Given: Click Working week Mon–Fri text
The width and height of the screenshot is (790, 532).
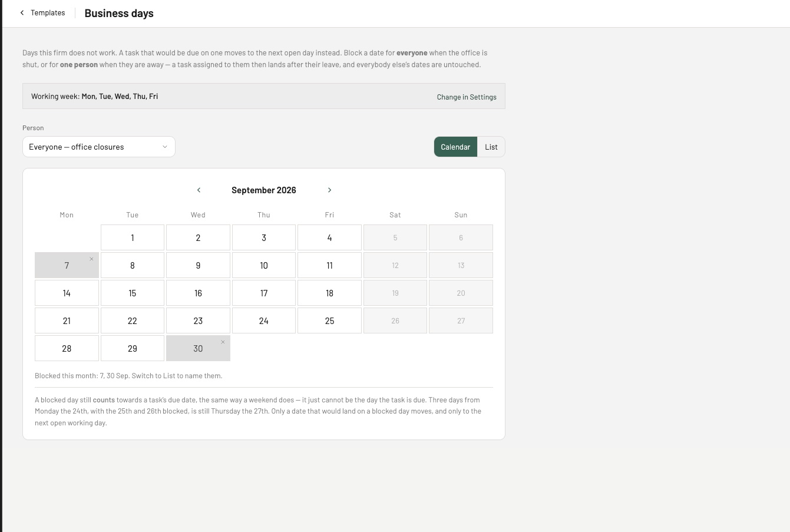Looking at the screenshot, I should pyautogui.click(x=95, y=96).
